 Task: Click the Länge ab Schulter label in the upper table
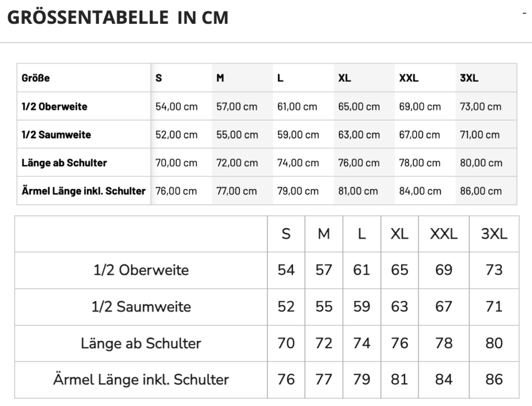64,163
